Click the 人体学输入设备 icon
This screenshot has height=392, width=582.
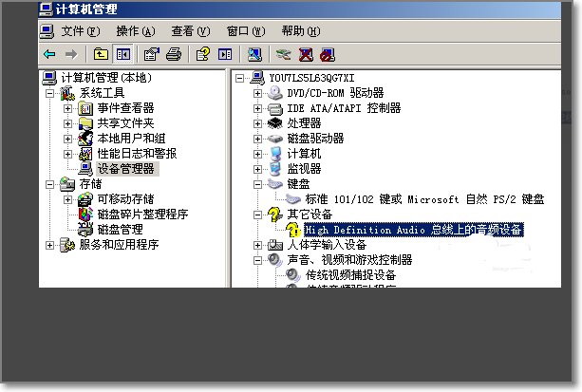[x=275, y=245]
